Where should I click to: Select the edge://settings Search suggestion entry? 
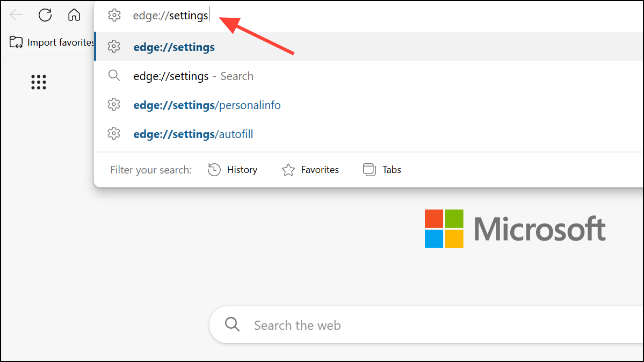point(193,76)
